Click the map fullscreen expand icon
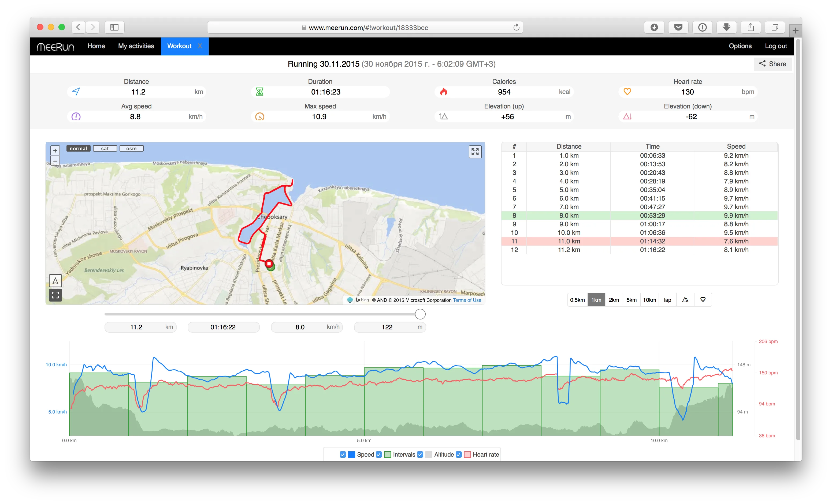Image resolution: width=832 pixels, height=504 pixels. [x=475, y=152]
